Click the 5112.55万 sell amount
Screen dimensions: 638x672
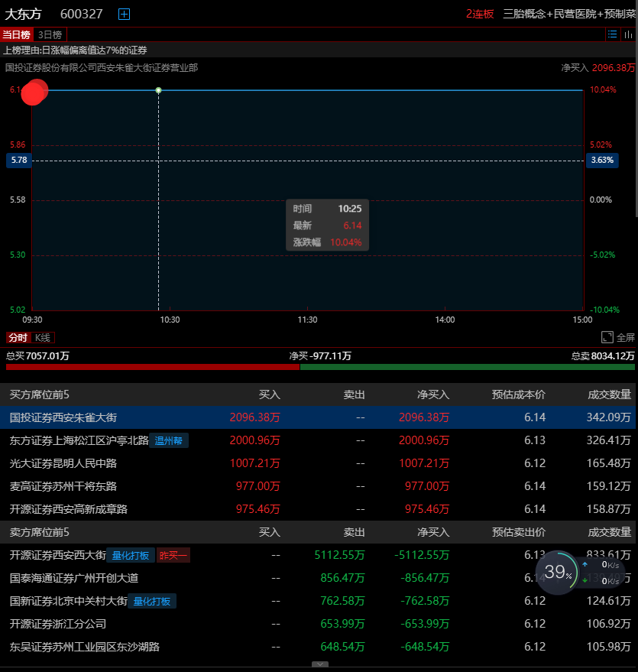point(339,556)
